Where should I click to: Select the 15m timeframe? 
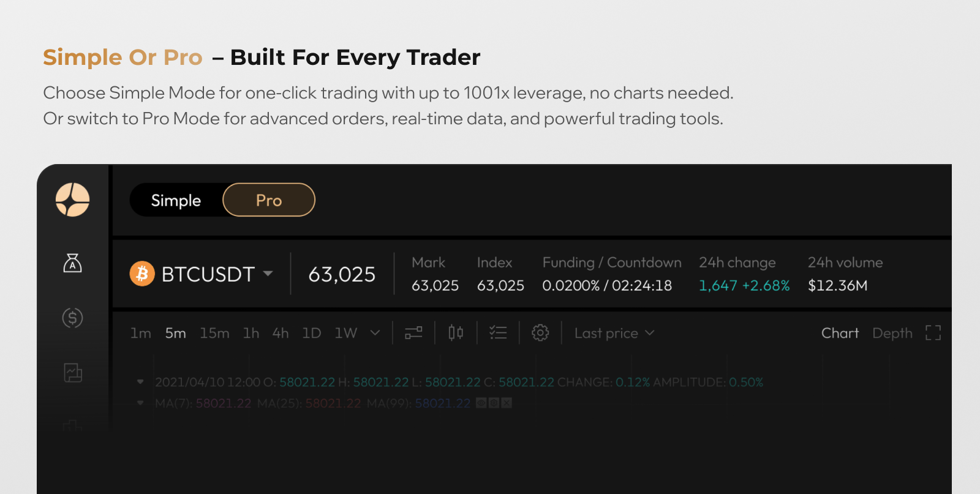214,333
